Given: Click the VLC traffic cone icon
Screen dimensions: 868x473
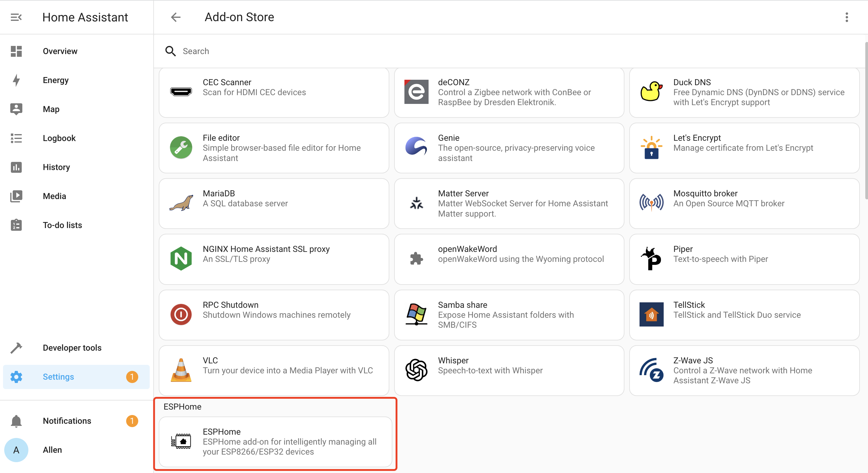Looking at the screenshot, I should point(181,370).
